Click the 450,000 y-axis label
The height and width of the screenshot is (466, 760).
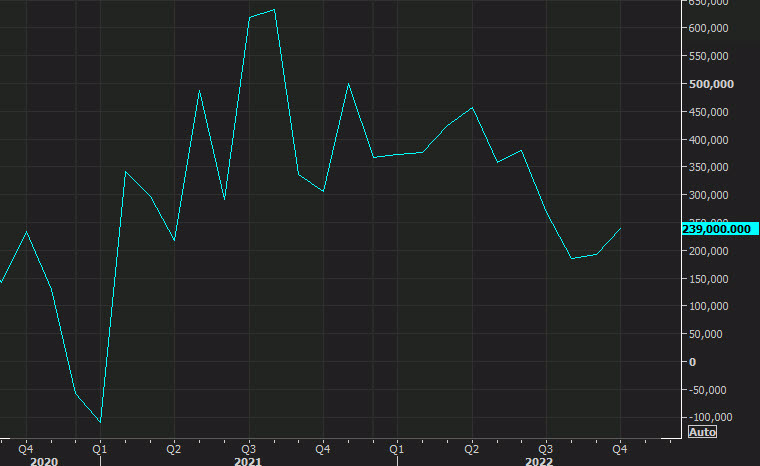(708, 112)
